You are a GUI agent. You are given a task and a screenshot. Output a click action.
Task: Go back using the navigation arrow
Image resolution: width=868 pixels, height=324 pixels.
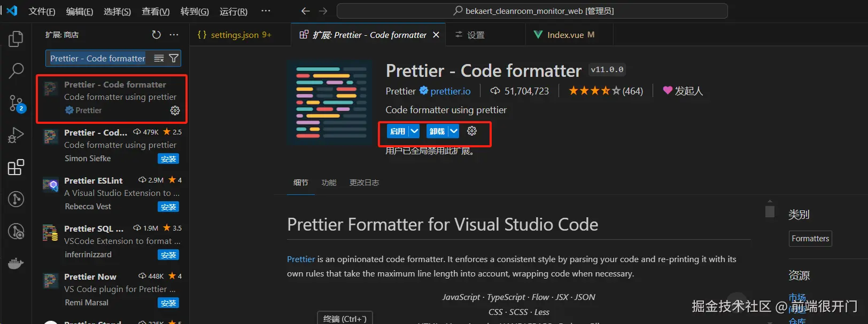click(305, 11)
